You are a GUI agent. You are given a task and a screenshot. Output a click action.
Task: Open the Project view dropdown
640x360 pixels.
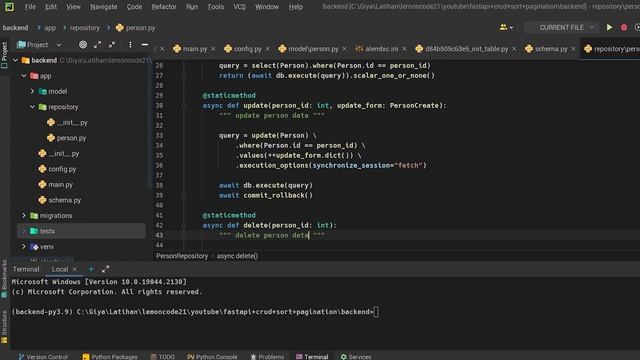[x=39, y=44]
